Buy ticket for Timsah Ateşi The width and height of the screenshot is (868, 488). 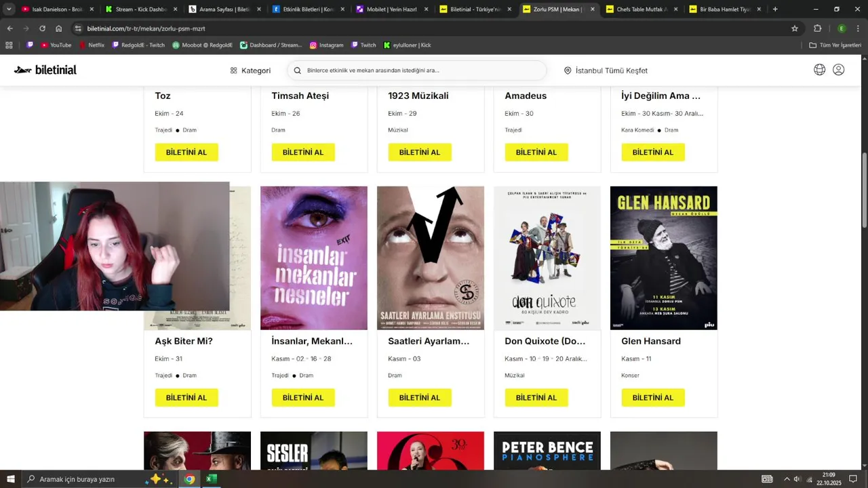point(303,152)
